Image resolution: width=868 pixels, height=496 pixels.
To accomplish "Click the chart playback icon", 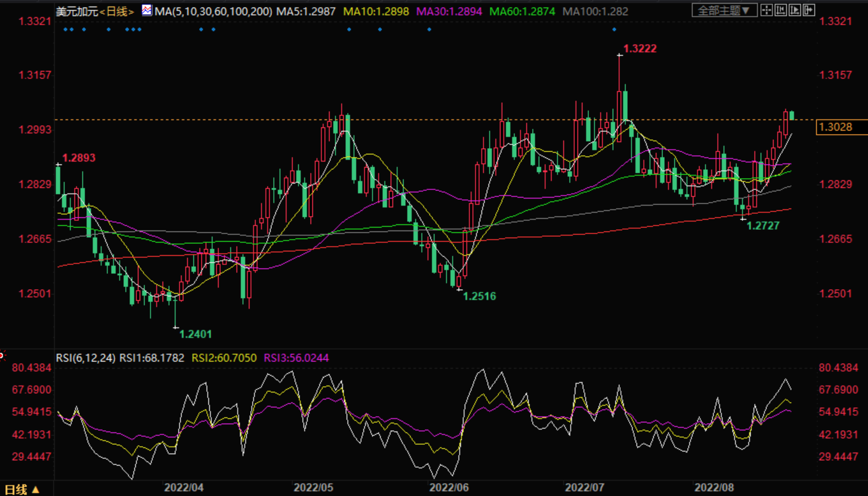I will (x=795, y=10).
